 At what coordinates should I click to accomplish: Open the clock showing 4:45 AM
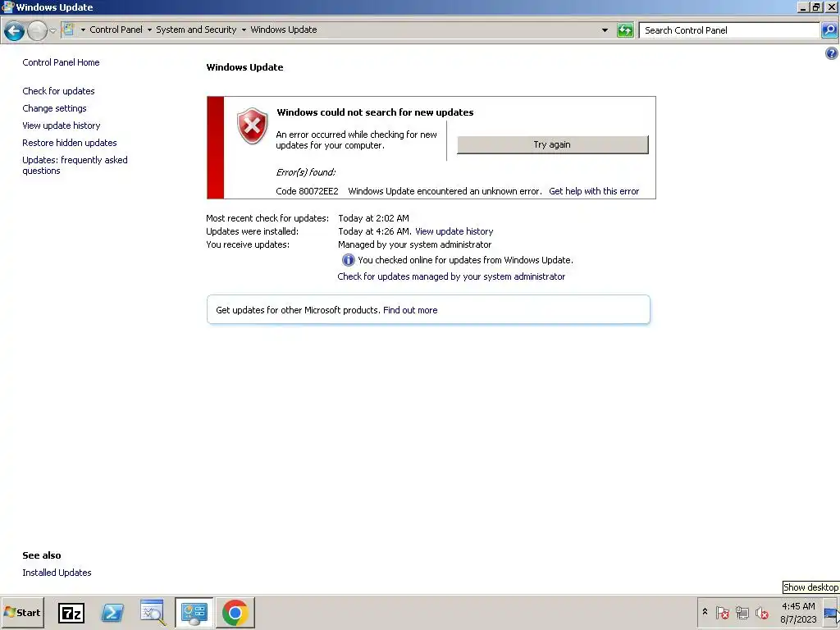[x=798, y=612]
